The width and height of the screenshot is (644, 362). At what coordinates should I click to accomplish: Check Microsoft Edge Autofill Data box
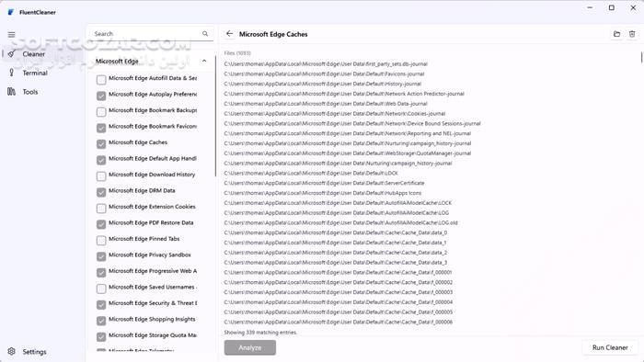pyautogui.click(x=101, y=80)
